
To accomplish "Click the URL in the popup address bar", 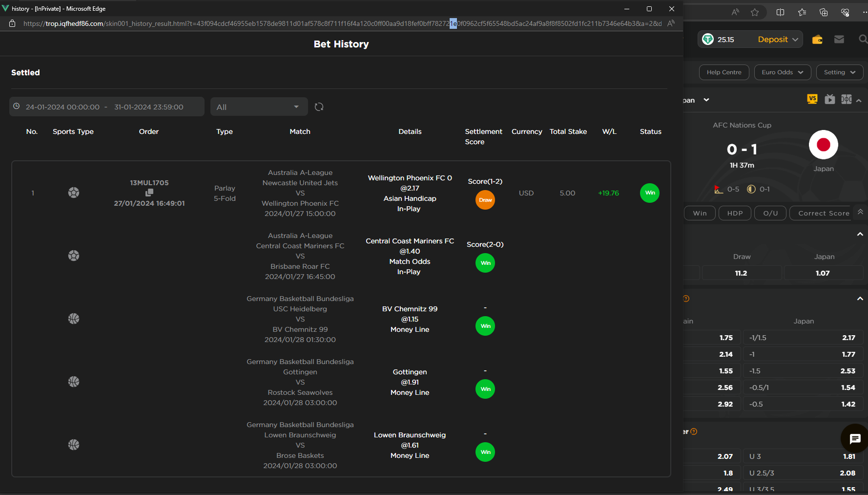I will 342,23.
